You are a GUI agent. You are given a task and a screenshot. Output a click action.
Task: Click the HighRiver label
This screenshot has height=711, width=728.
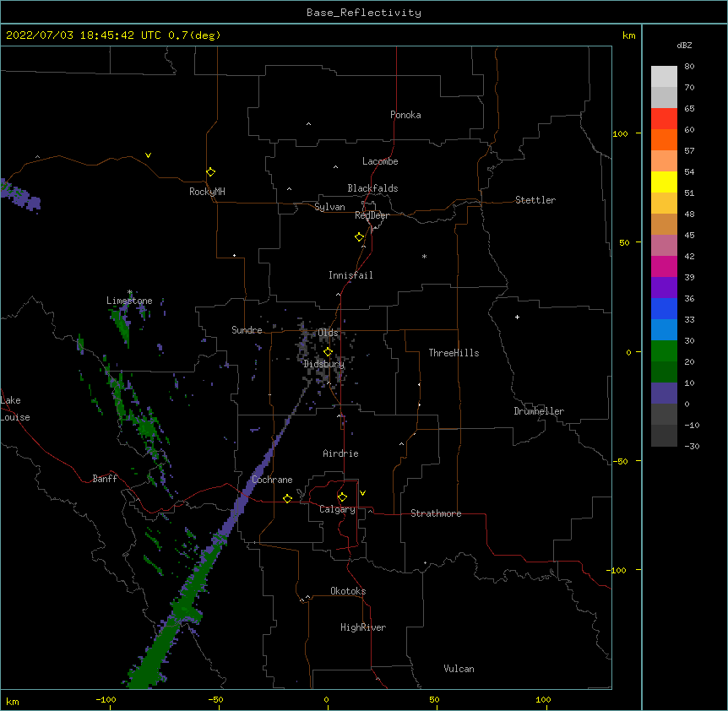[x=363, y=627]
